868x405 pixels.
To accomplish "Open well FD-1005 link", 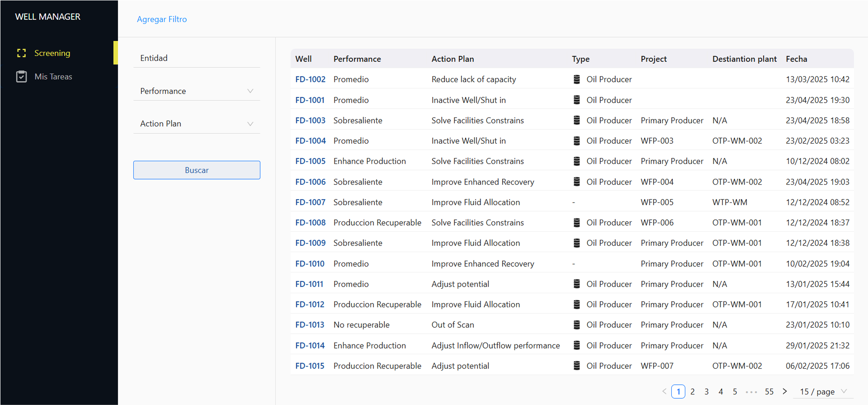I will click(310, 161).
